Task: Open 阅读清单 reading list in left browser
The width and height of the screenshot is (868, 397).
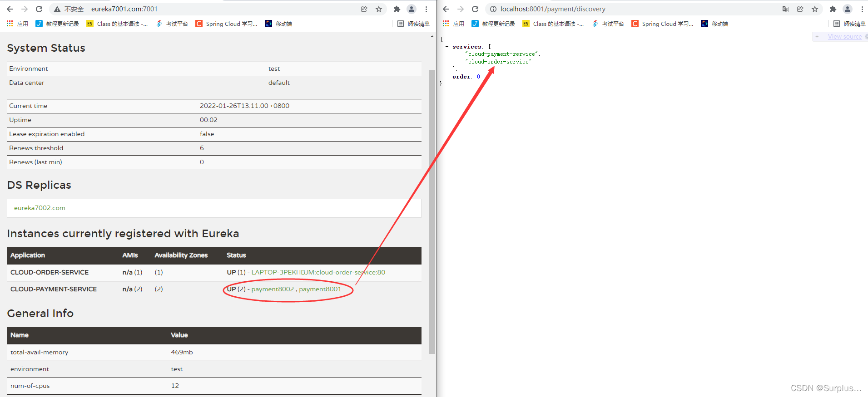Action: click(413, 24)
